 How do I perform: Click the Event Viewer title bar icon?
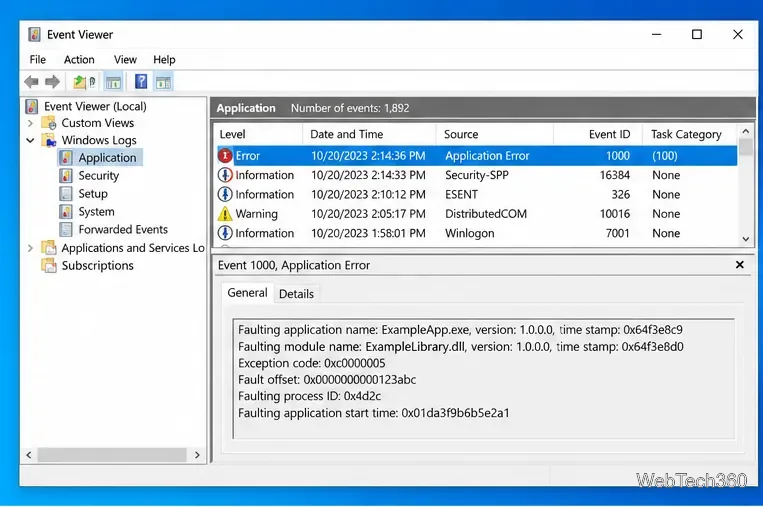click(34, 35)
